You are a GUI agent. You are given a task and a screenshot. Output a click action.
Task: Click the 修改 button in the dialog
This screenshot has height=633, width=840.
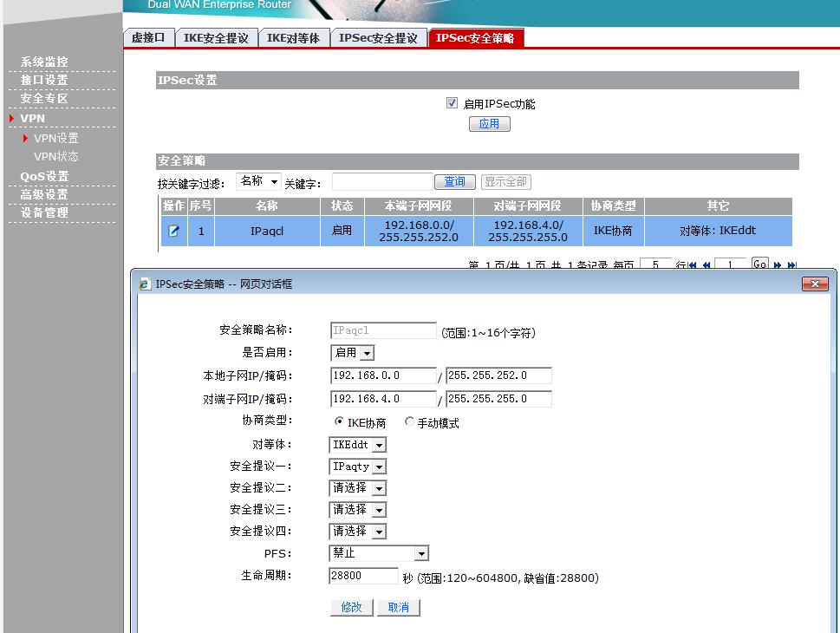(x=351, y=608)
